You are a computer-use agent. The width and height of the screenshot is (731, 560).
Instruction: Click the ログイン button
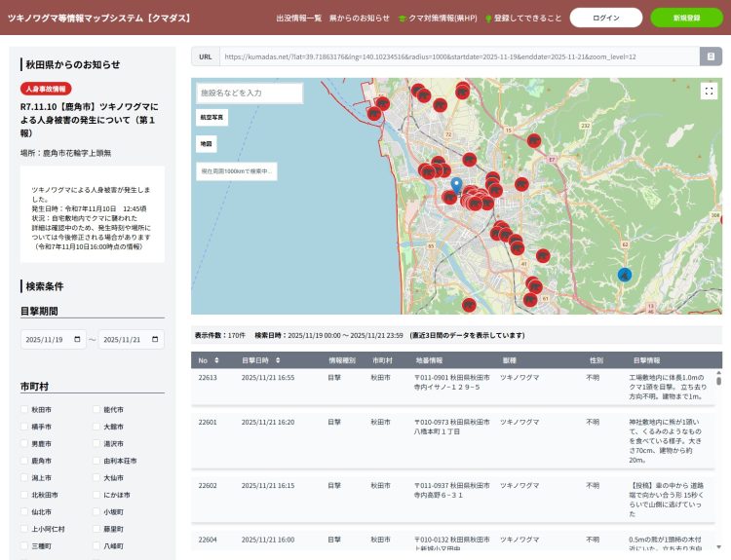605,19
